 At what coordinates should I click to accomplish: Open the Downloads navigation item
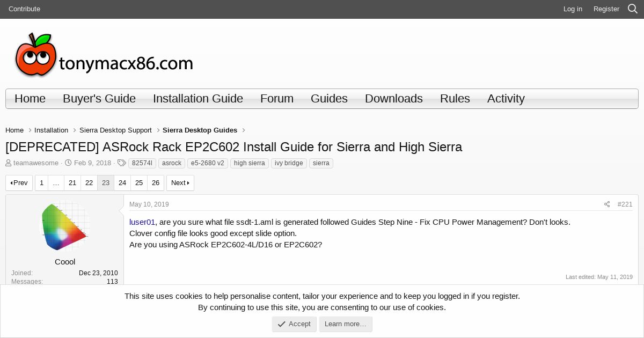click(x=394, y=99)
